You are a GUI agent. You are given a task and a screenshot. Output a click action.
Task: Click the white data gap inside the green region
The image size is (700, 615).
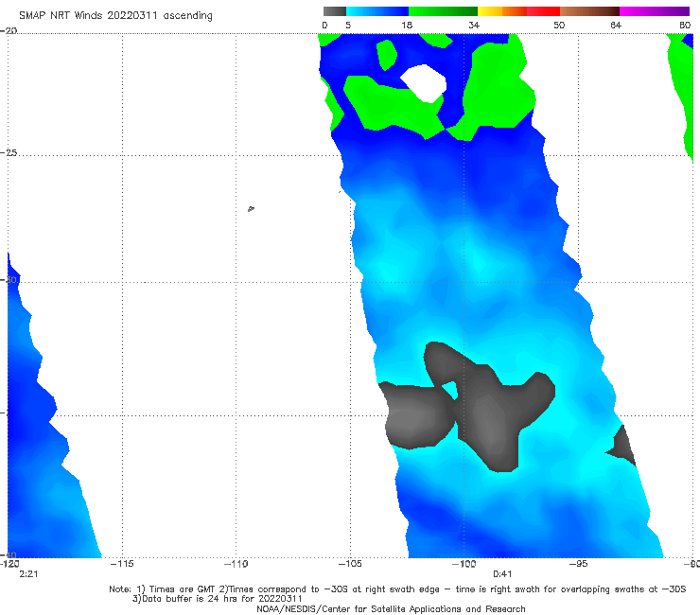(x=424, y=83)
